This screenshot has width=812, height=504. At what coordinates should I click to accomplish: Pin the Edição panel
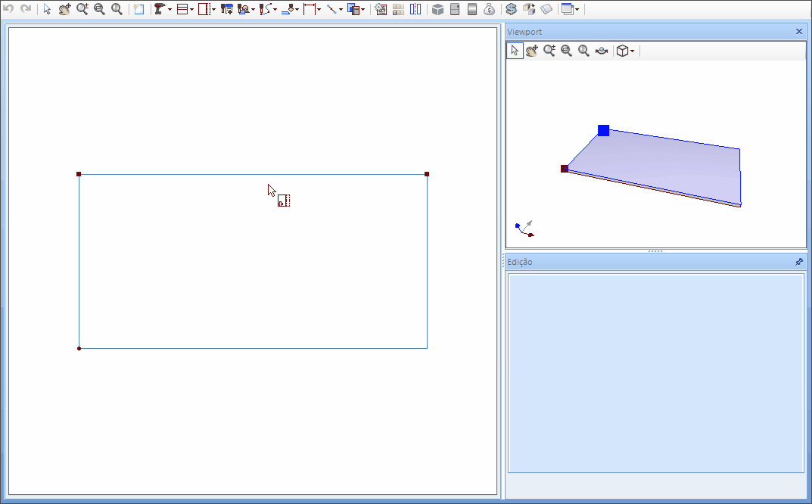[x=799, y=262]
